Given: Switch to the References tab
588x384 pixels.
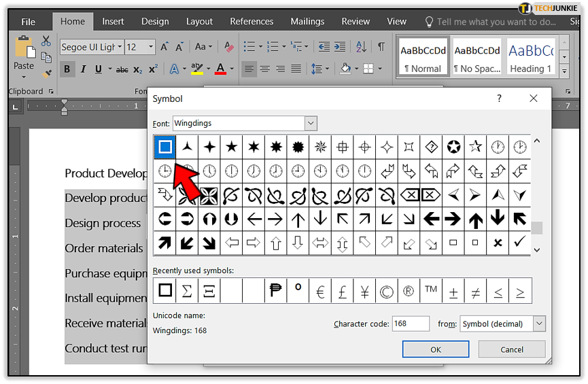Looking at the screenshot, I should pos(252,22).
